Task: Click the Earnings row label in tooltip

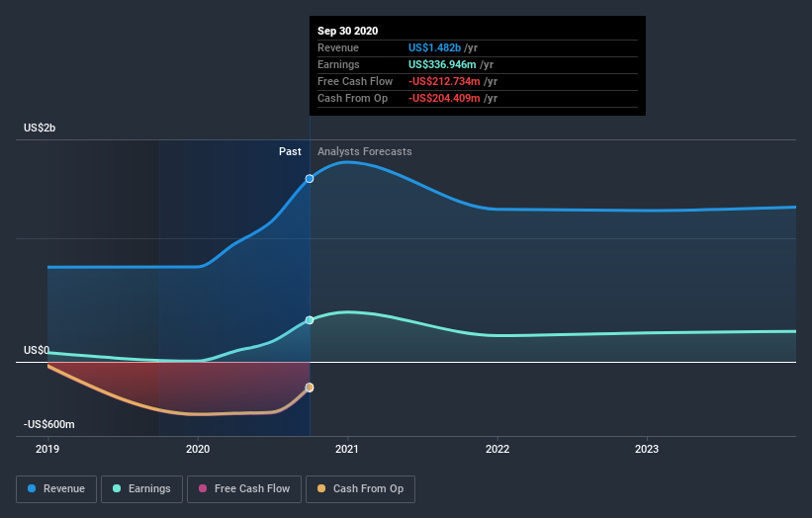Action: click(x=338, y=64)
